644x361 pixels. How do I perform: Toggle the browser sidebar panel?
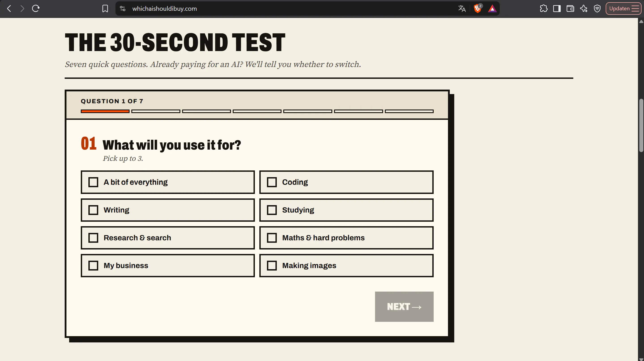pos(557,9)
